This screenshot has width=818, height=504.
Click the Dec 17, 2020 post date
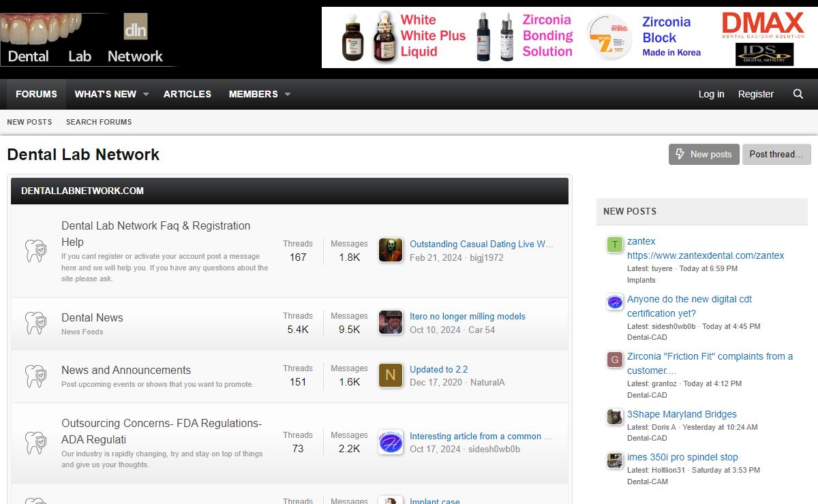pos(436,383)
